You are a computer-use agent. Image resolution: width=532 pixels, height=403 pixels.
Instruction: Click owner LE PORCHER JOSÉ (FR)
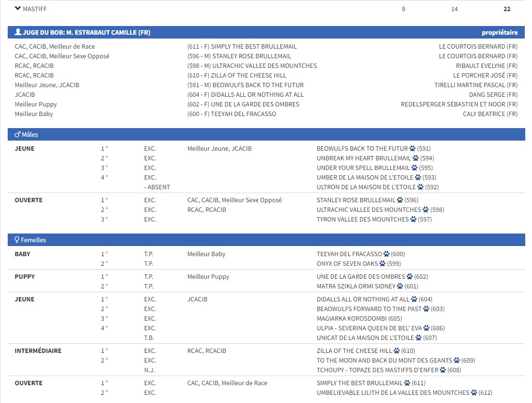click(x=485, y=76)
